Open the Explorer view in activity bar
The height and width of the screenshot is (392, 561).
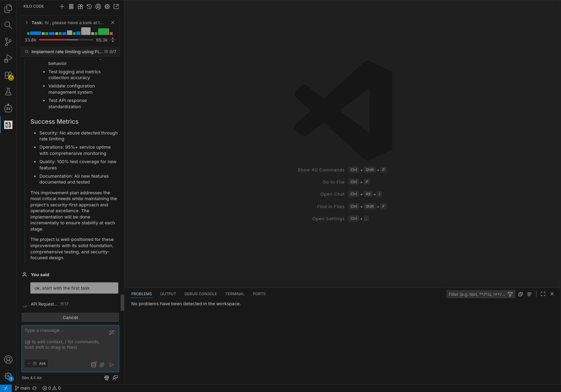pos(8,9)
